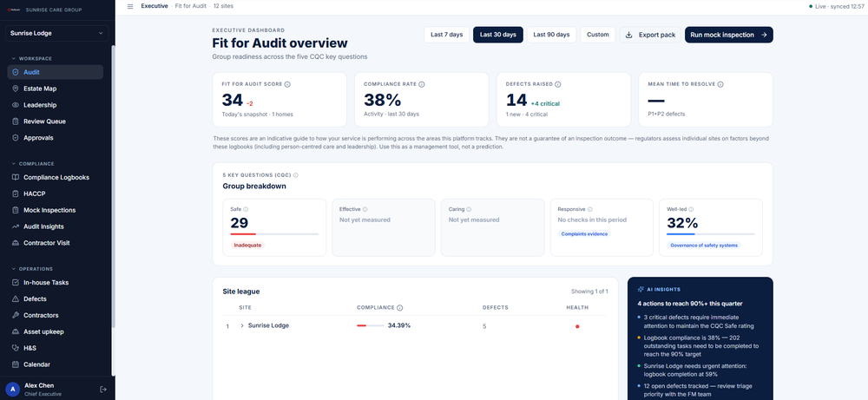868x400 pixels.
Task: Click the H&S stethoscope icon
Action: pos(16,348)
